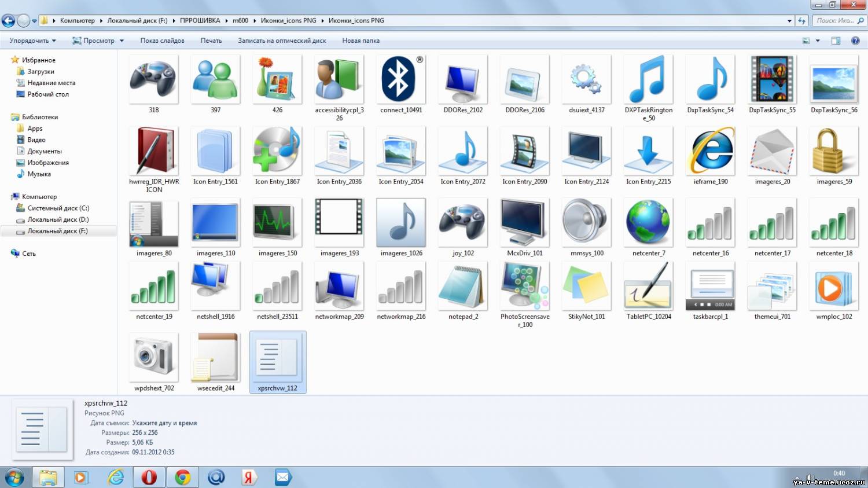This screenshot has height=488, width=868.
Task: Open the Windows Start button
Action: 14,477
